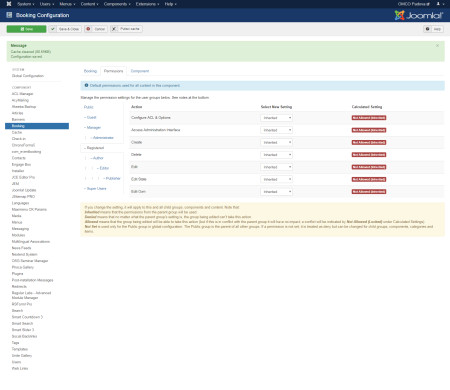Open the Extensions menu in the top bar

click(x=147, y=4)
